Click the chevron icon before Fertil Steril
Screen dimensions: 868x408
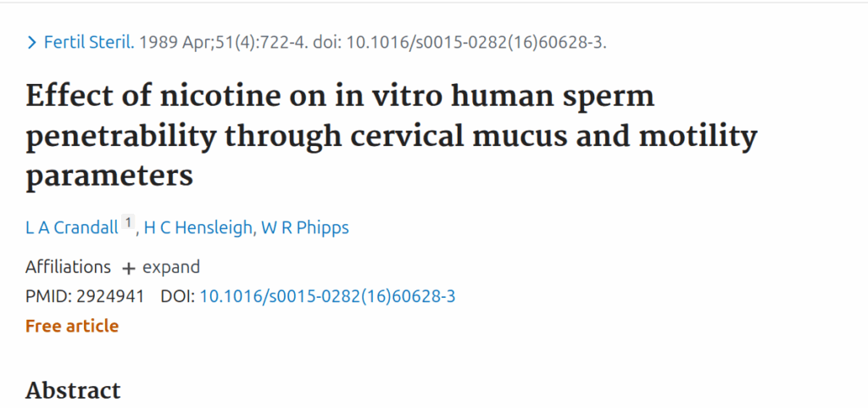32,42
